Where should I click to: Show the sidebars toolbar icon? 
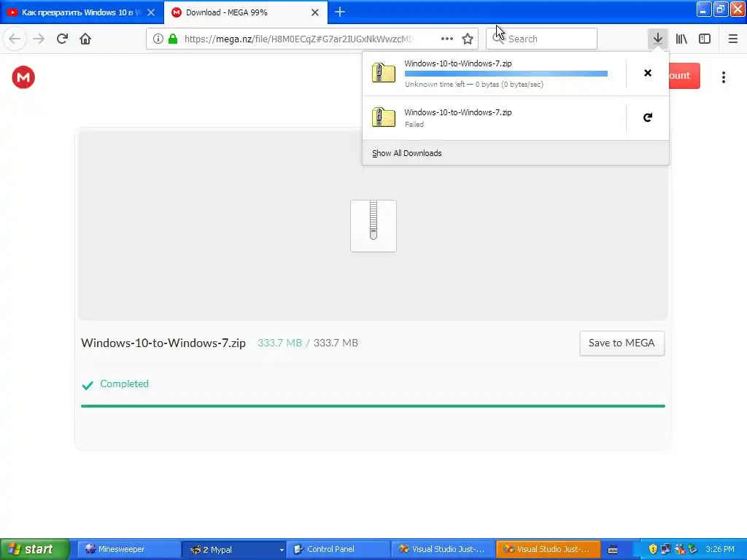pyautogui.click(x=705, y=39)
